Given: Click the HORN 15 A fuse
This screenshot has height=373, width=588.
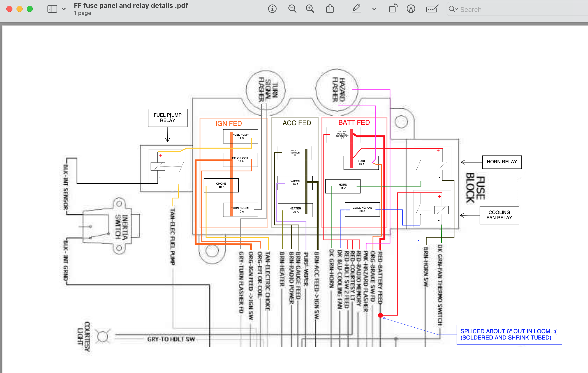Looking at the screenshot, I should coord(343,186).
